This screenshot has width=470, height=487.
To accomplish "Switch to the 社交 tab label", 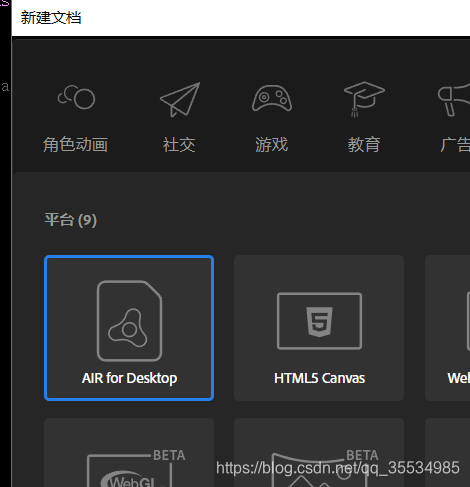I will tap(179, 145).
